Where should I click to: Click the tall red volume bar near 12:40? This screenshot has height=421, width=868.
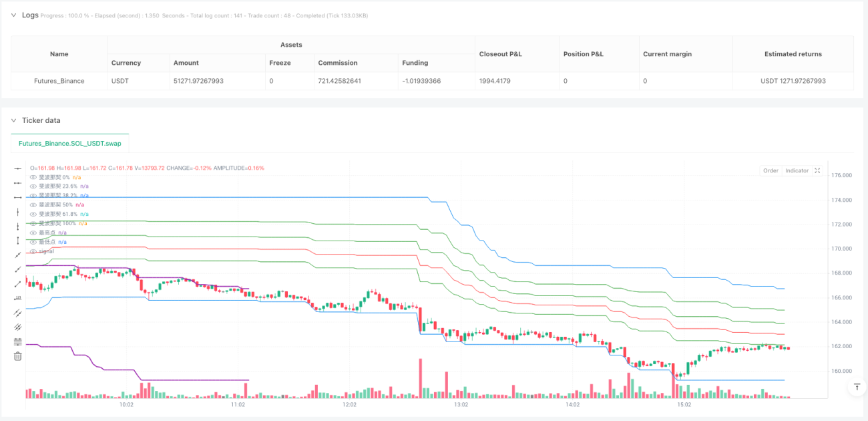click(421, 379)
